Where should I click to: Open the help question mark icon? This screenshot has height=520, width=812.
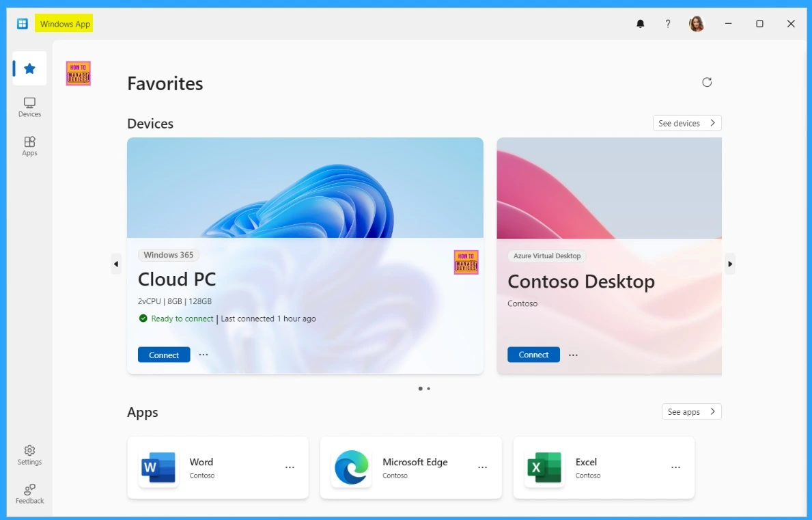[668, 24]
